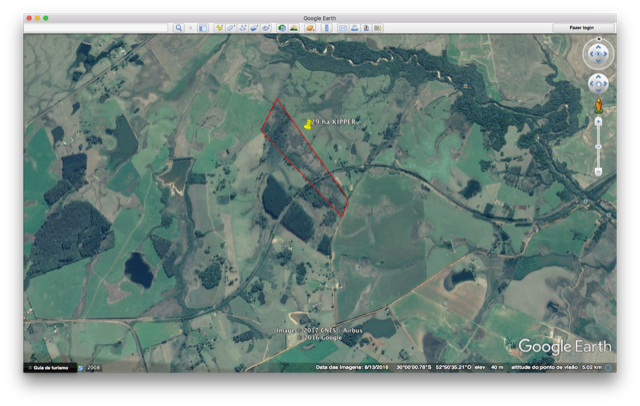
Task: Click the 2008 historical imagery year
Action: pyautogui.click(x=93, y=367)
